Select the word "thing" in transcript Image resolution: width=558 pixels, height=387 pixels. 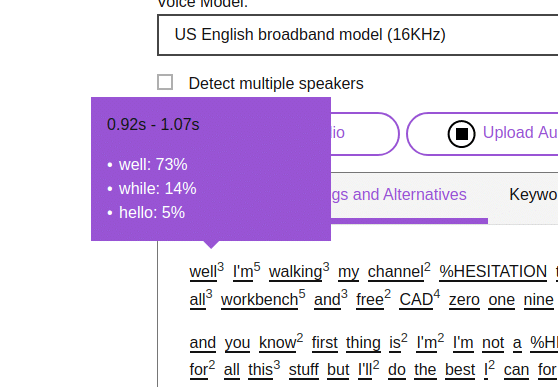pyautogui.click(x=363, y=343)
